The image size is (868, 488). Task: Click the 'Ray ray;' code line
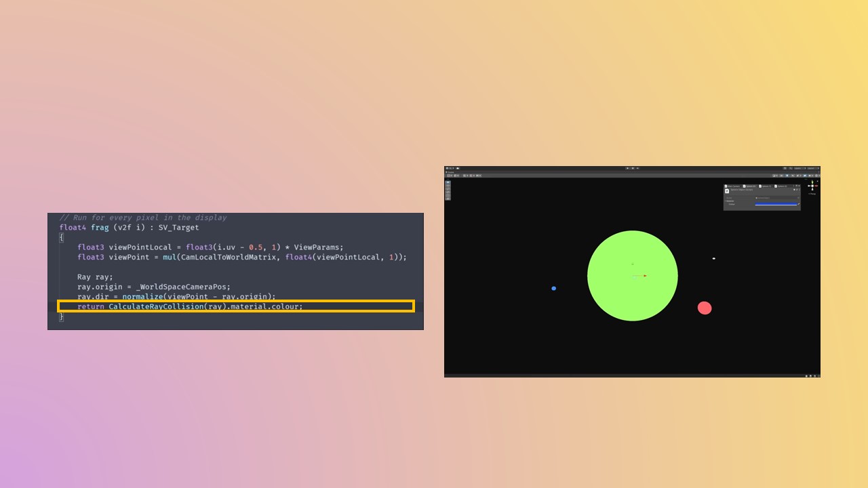[95, 277]
